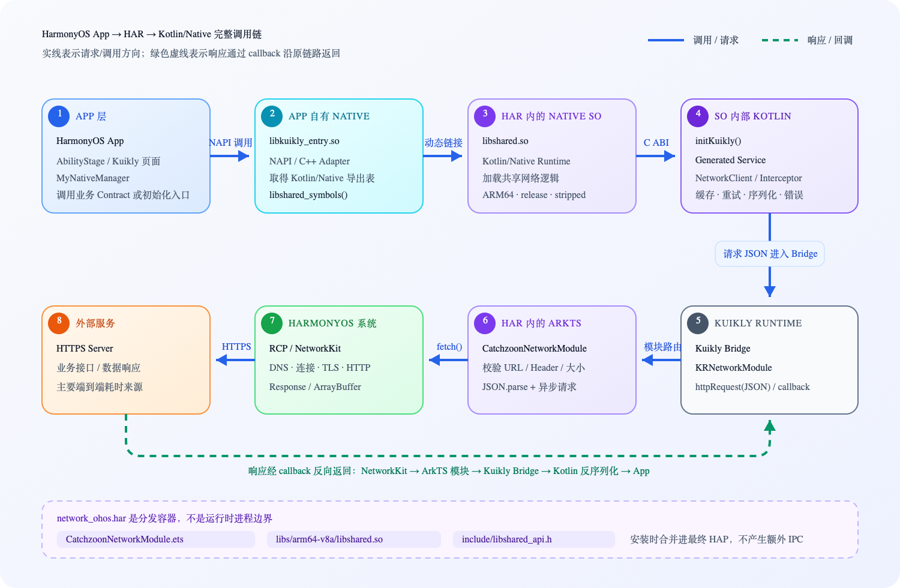Click 加载共享网络逻辑 line
The image size is (900, 588).
521,178
